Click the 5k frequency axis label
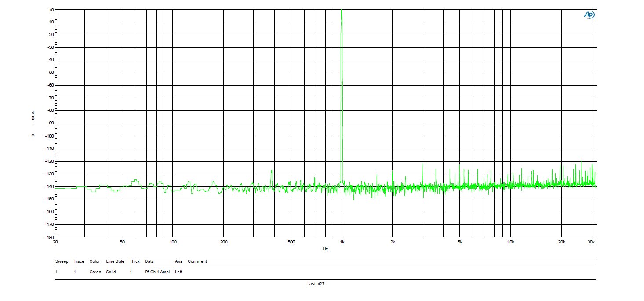644x301 pixels. [x=460, y=242]
